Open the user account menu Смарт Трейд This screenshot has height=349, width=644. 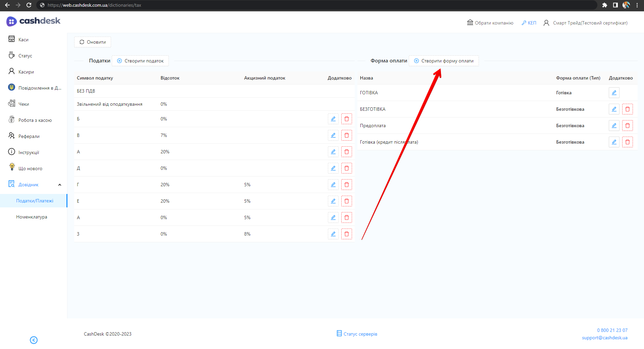[585, 23]
